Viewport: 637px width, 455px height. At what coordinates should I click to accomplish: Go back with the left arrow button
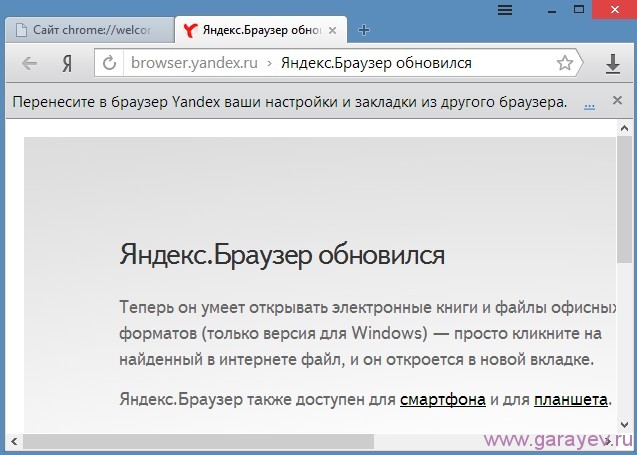(x=29, y=63)
